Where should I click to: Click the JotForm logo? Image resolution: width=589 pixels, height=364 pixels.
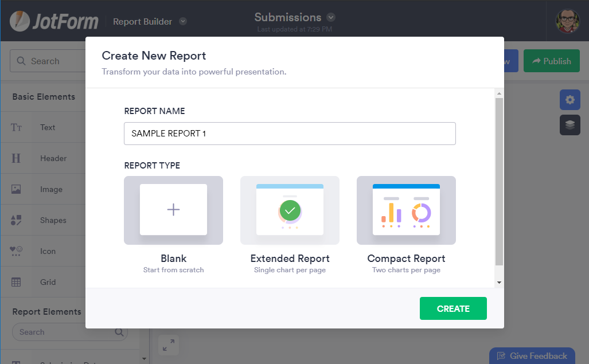tap(54, 21)
